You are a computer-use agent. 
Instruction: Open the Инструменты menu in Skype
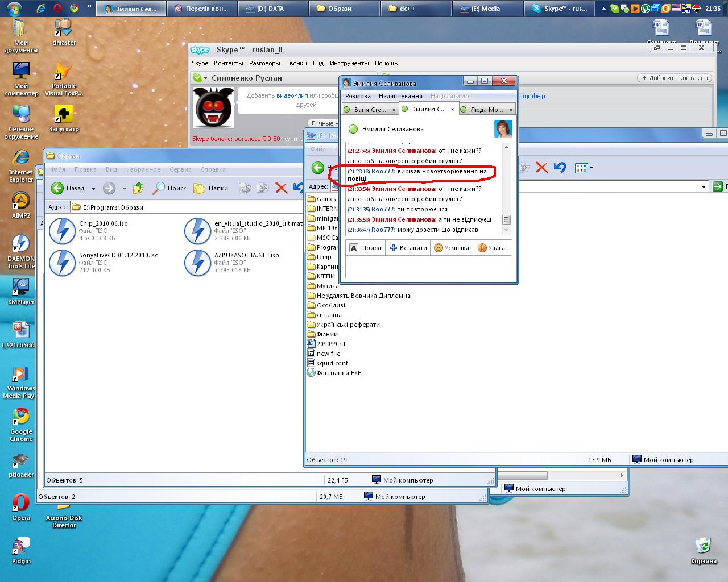coord(349,63)
